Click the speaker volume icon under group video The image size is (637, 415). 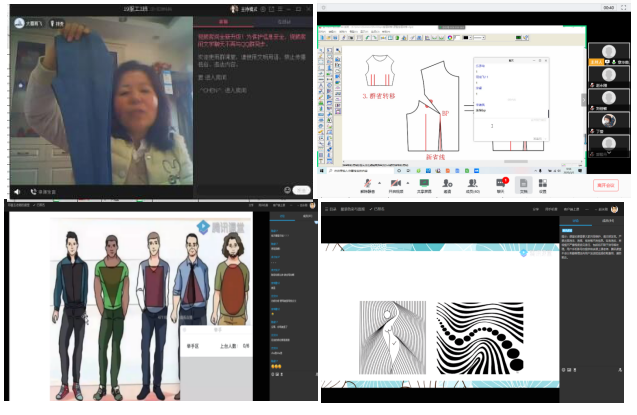tap(17, 192)
